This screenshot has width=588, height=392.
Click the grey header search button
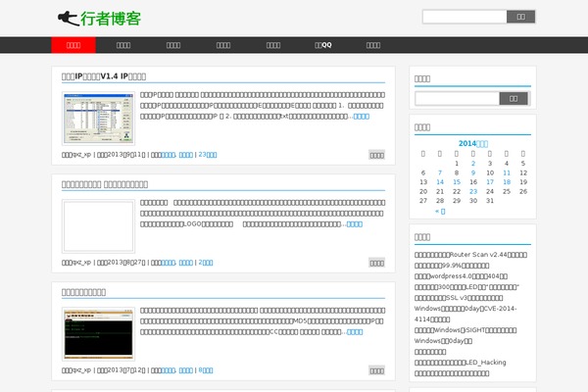pos(521,17)
